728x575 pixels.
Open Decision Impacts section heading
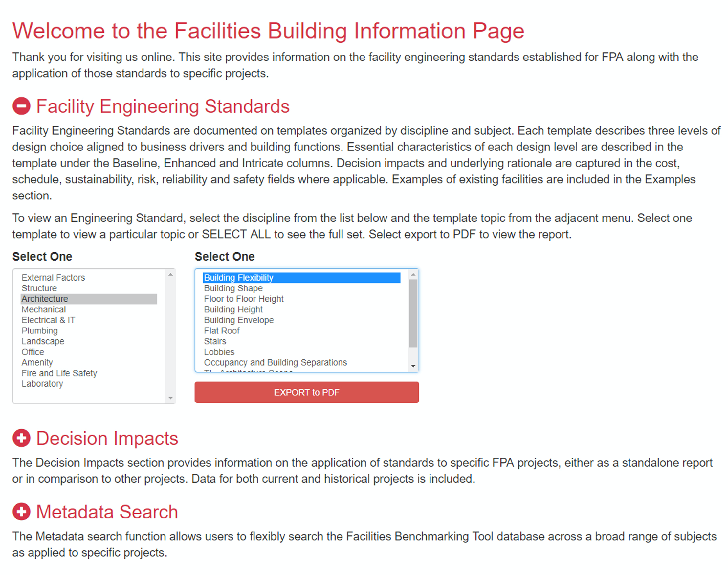(107, 438)
